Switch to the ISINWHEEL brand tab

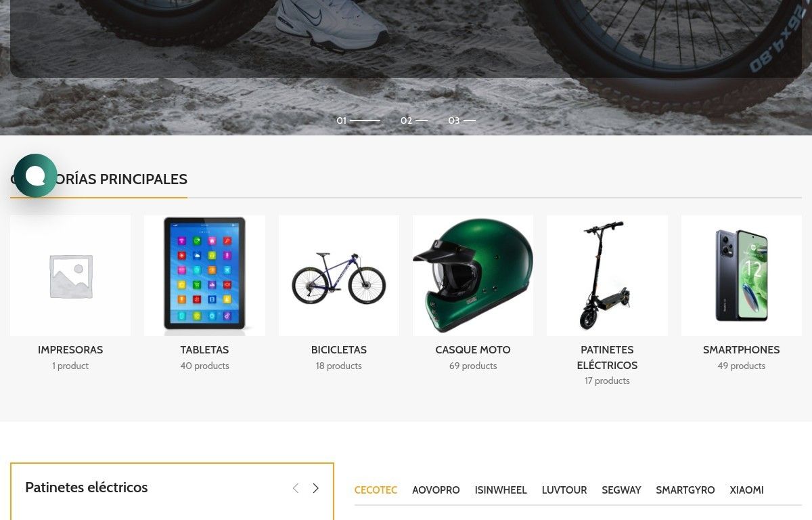coord(501,490)
